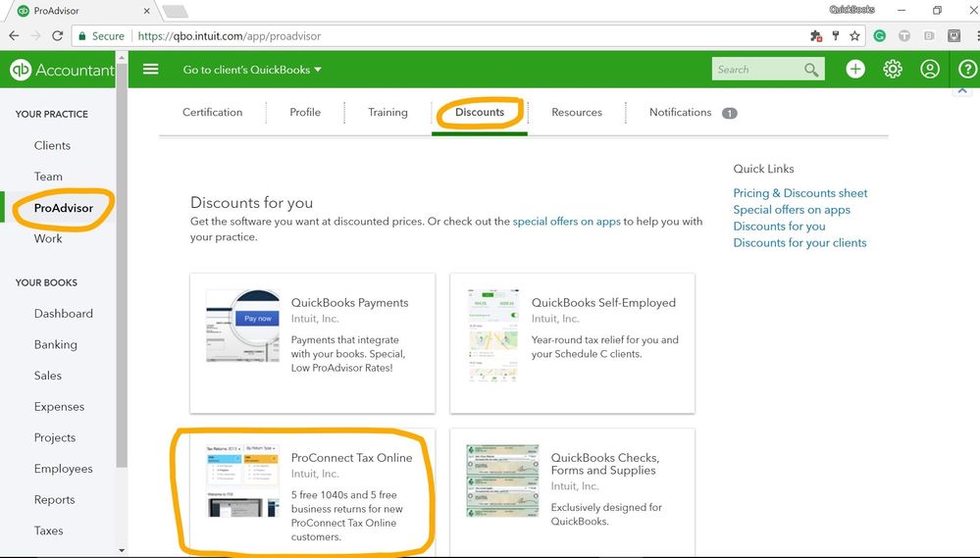The height and width of the screenshot is (558, 980).
Task: Select the Discounts tab
Action: click(x=480, y=113)
